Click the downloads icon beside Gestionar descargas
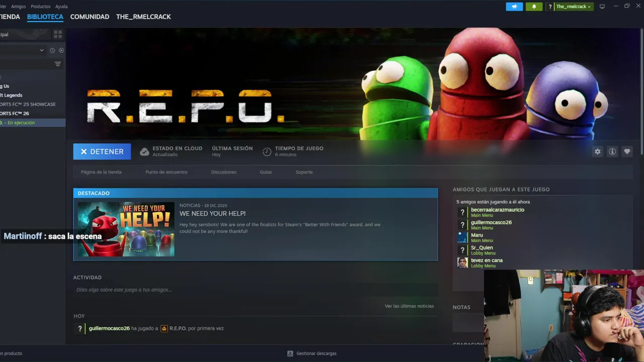644x362 pixels. pos(290,353)
